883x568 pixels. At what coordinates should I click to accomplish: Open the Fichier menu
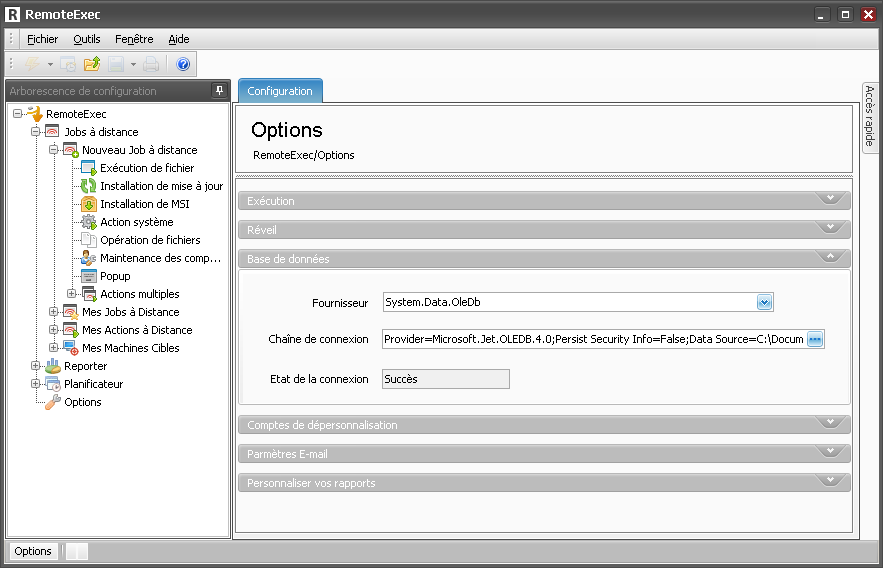43,39
